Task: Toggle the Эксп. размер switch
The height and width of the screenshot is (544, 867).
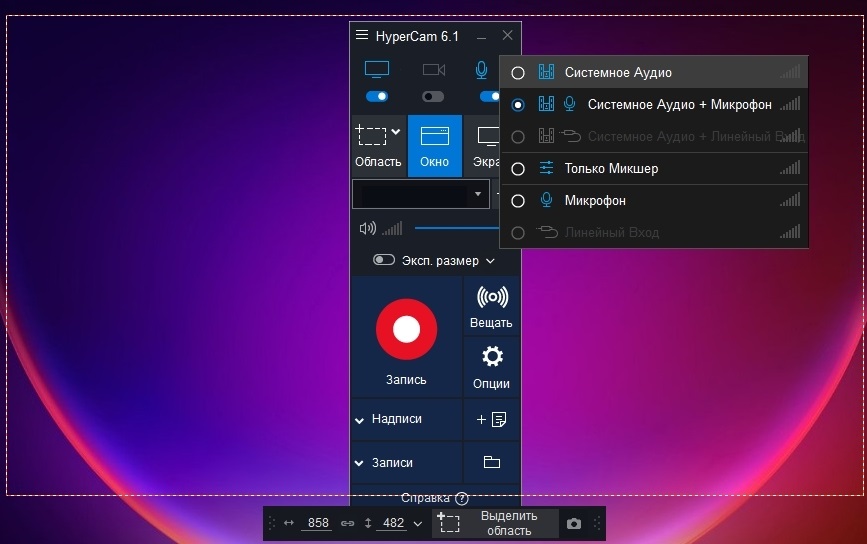Action: [384, 260]
